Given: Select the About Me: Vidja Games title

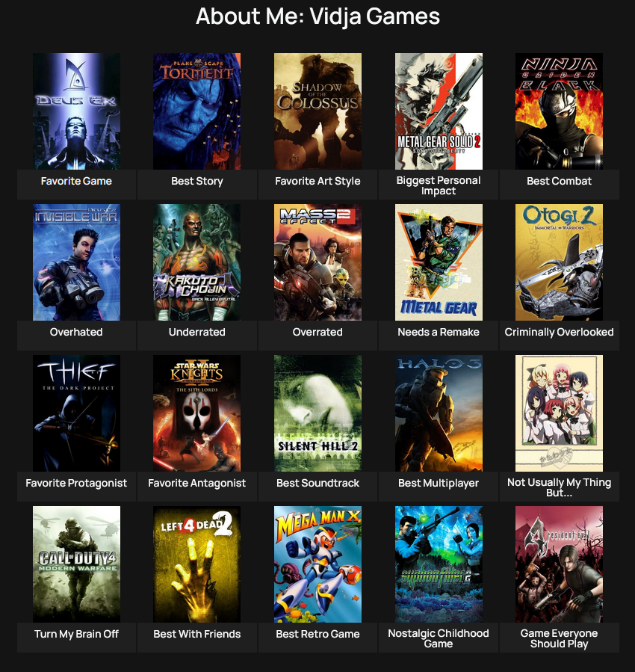Looking at the screenshot, I should [317, 16].
